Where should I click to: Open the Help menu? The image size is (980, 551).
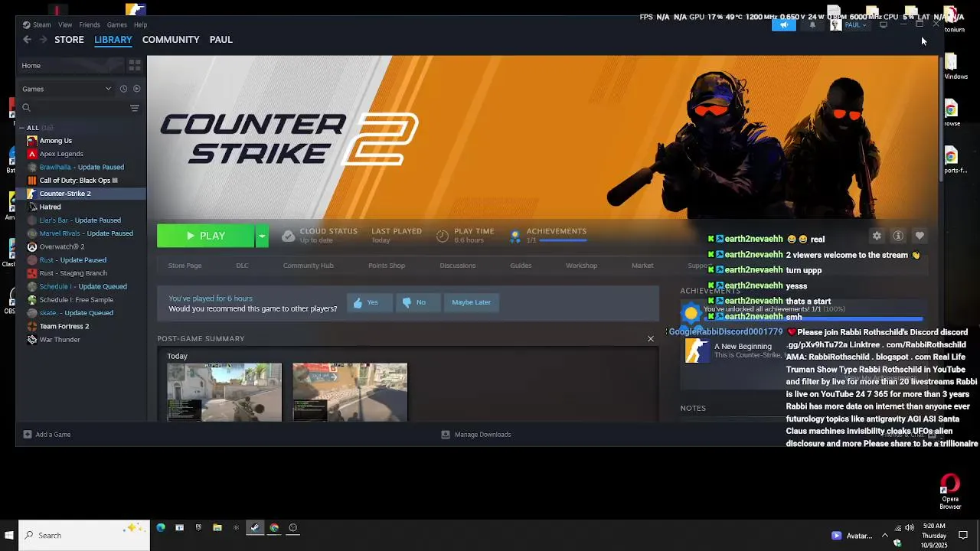(x=141, y=24)
